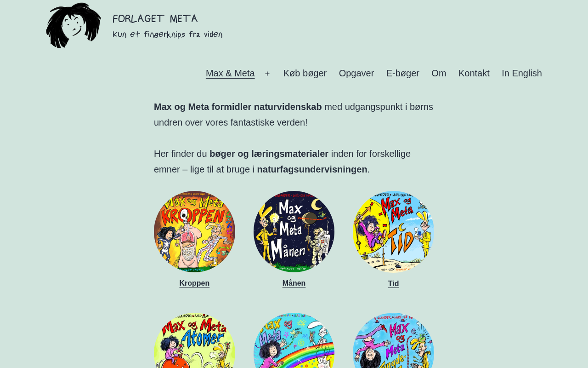This screenshot has height=368, width=588.
Task: Follow the Månen text link
Action: click(294, 283)
